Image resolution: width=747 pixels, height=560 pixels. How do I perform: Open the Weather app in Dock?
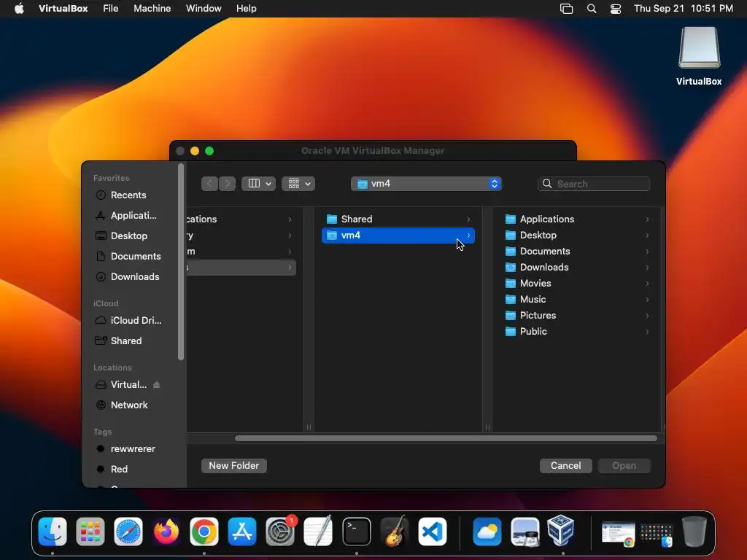tap(487, 532)
